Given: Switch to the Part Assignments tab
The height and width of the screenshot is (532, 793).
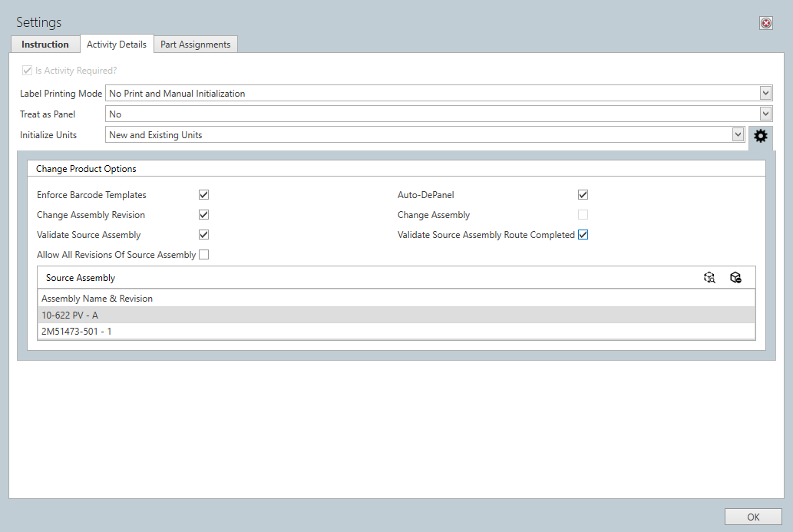Looking at the screenshot, I should (195, 44).
